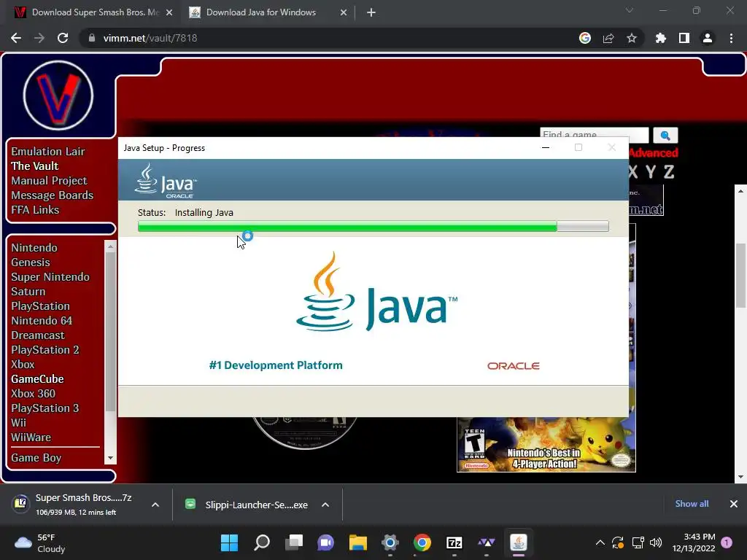Close the Download Java for Windows tab
This screenshot has width=747, height=560.
344,12
